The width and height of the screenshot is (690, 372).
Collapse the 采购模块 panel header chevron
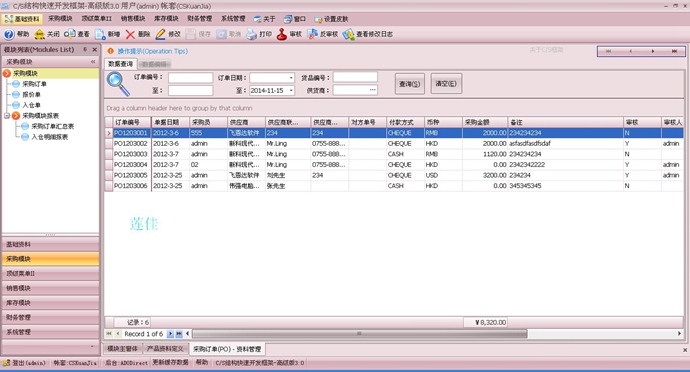(x=93, y=62)
